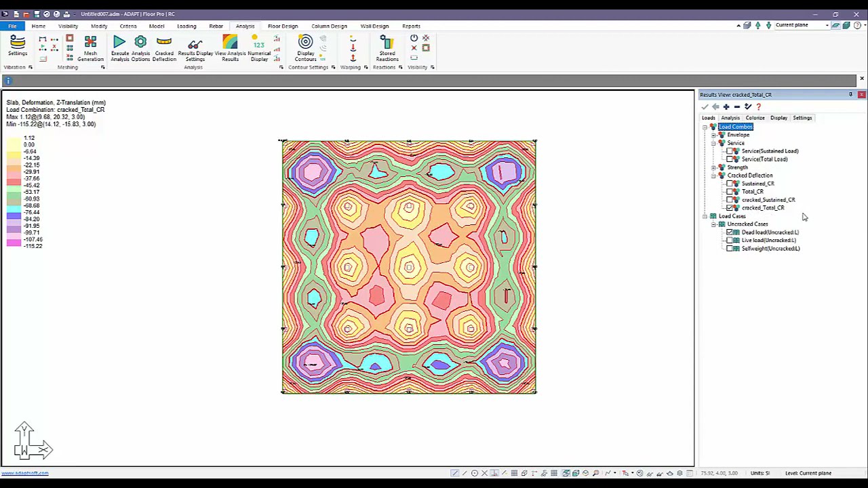Open the Display tab in Results View
Viewport: 868px width, 488px height.
(778, 118)
